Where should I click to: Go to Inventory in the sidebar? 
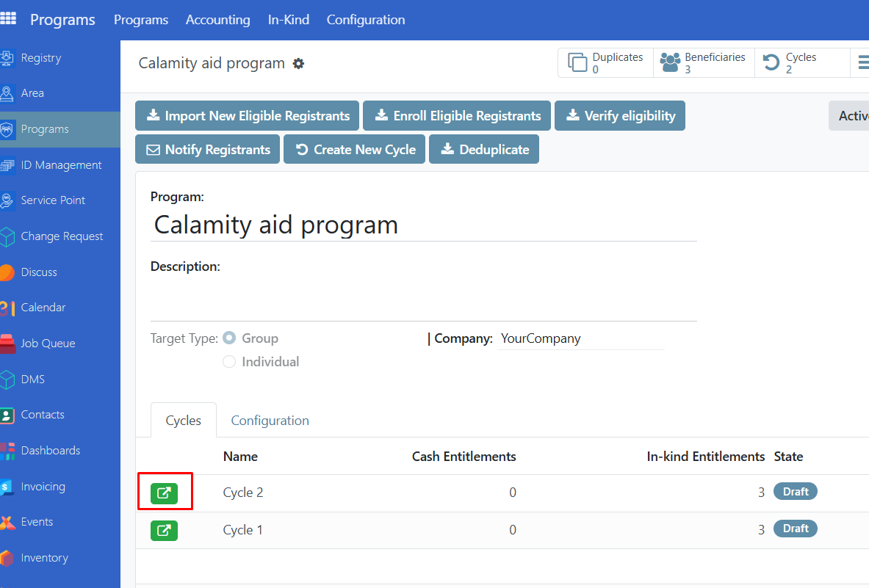[44, 558]
